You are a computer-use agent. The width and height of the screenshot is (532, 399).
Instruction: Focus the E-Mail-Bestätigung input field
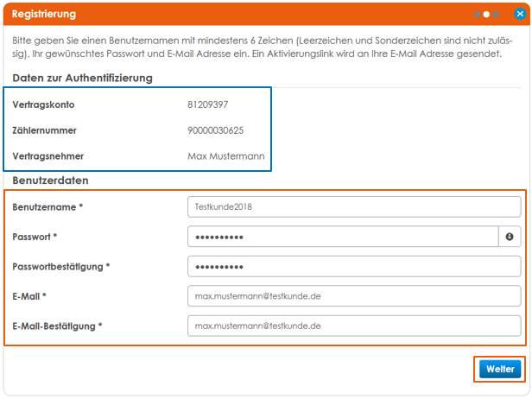(x=353, y=326)
